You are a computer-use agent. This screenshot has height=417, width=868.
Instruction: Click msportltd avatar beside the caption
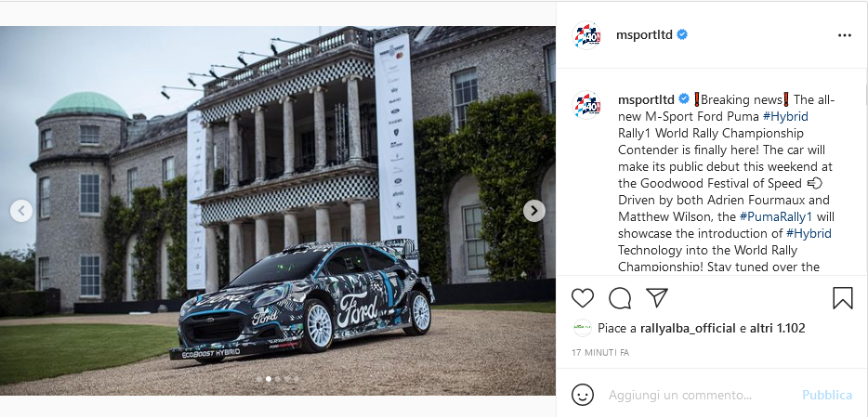pos(586,105)
